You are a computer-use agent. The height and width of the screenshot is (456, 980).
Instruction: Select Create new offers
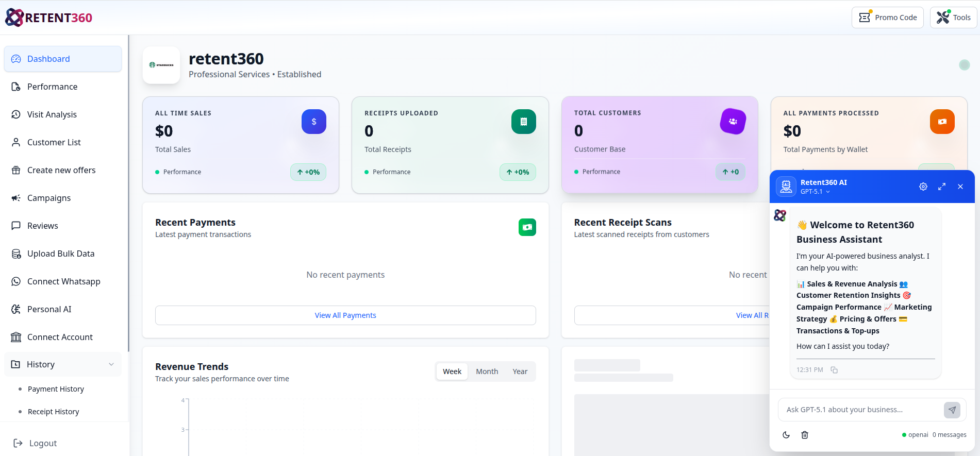[63, 170]
